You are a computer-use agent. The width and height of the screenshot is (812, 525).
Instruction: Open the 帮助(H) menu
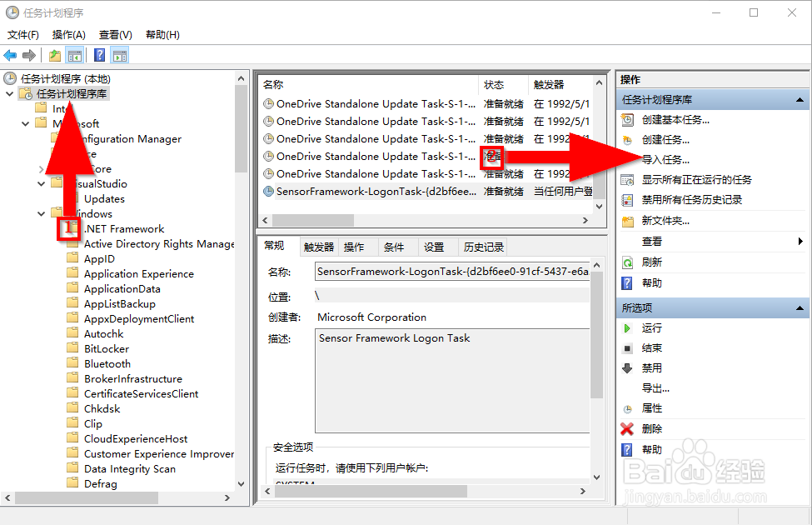click(x=162, y=35)
